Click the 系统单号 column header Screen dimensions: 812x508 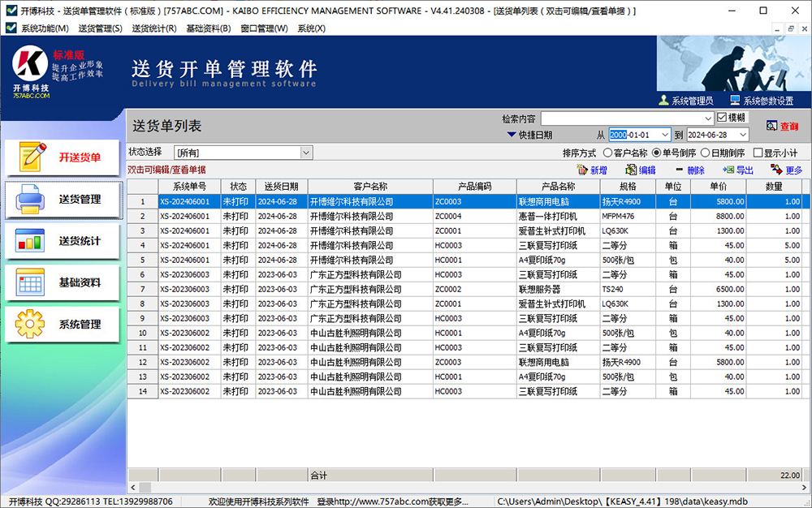pos(189,186)
